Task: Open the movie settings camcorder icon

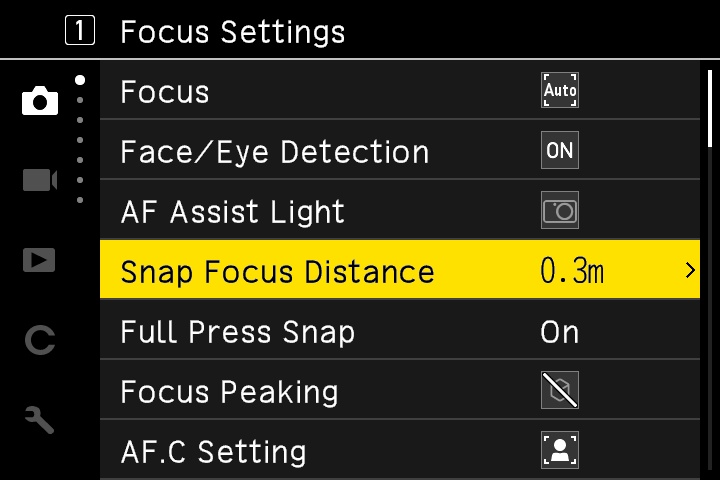Action: [40, 180]
